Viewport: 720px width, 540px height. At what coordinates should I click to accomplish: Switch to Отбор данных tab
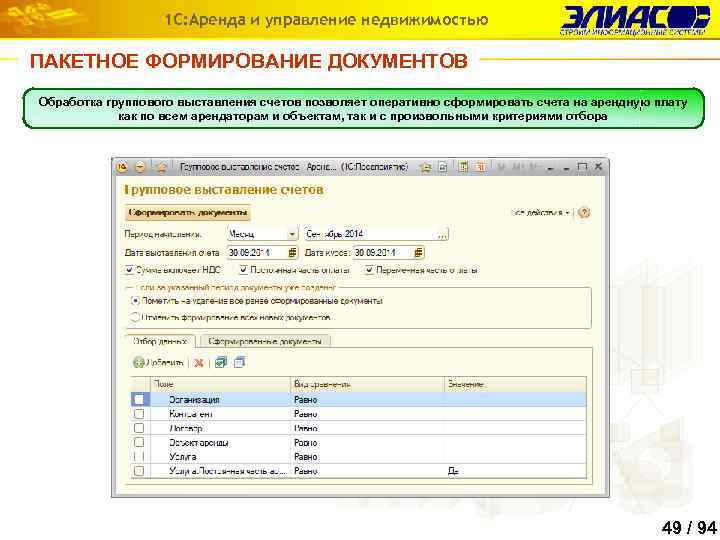160,342
